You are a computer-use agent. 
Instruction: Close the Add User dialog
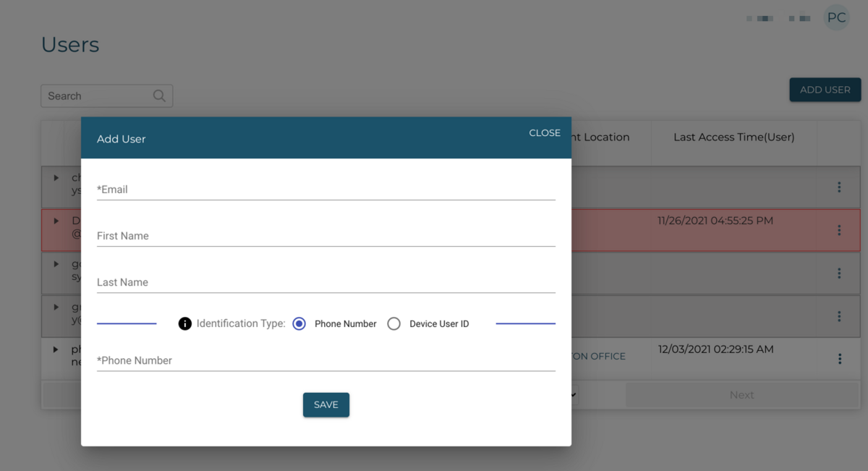click(545, 133)
